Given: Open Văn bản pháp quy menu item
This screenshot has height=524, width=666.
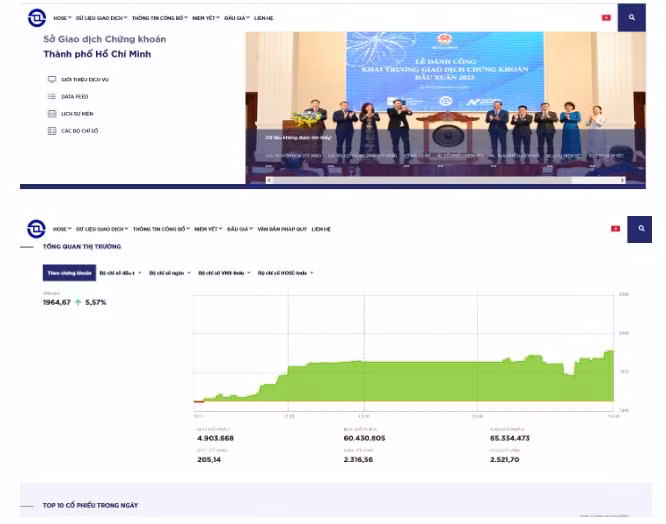Looking at the screenshot, I should pyautogui.click(x=282, y=229).
